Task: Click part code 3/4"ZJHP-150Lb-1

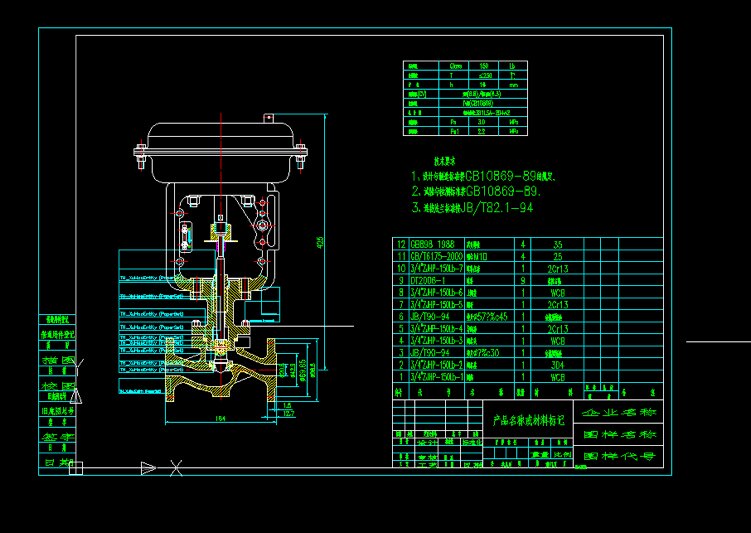Action: tap(437, 377)
